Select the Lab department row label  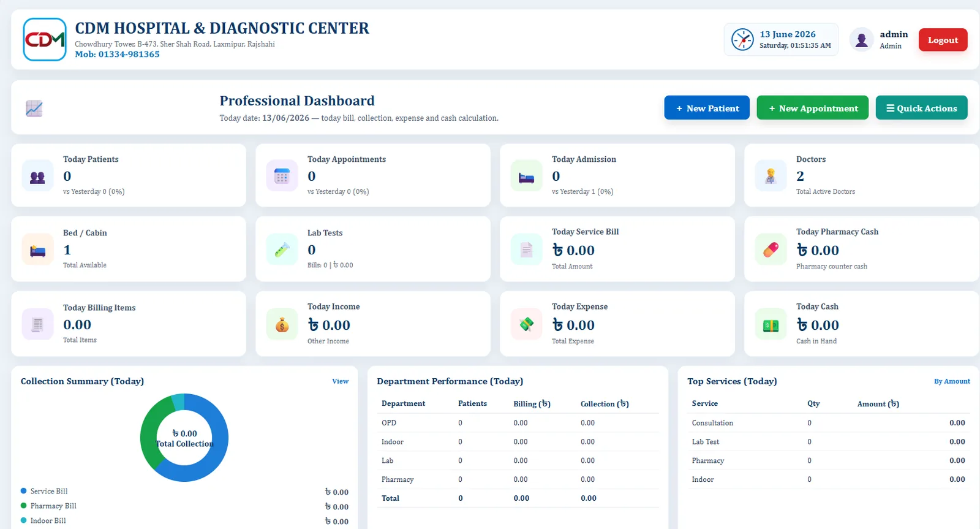tap(388, 460)
